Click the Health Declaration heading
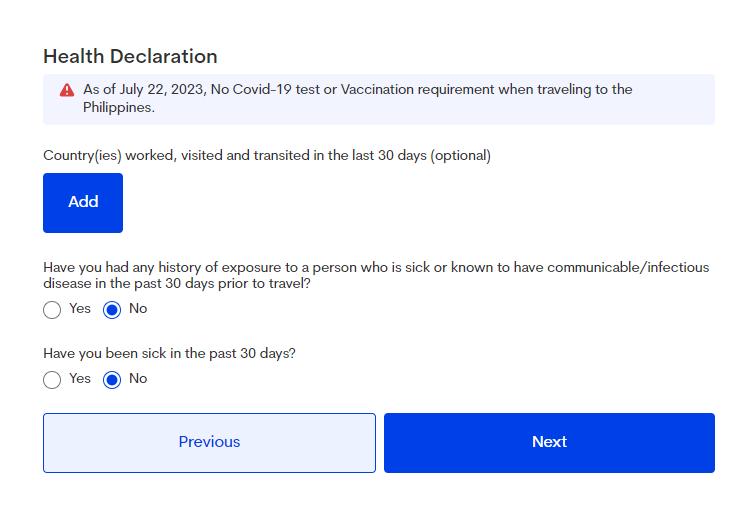 pos(130,57)
